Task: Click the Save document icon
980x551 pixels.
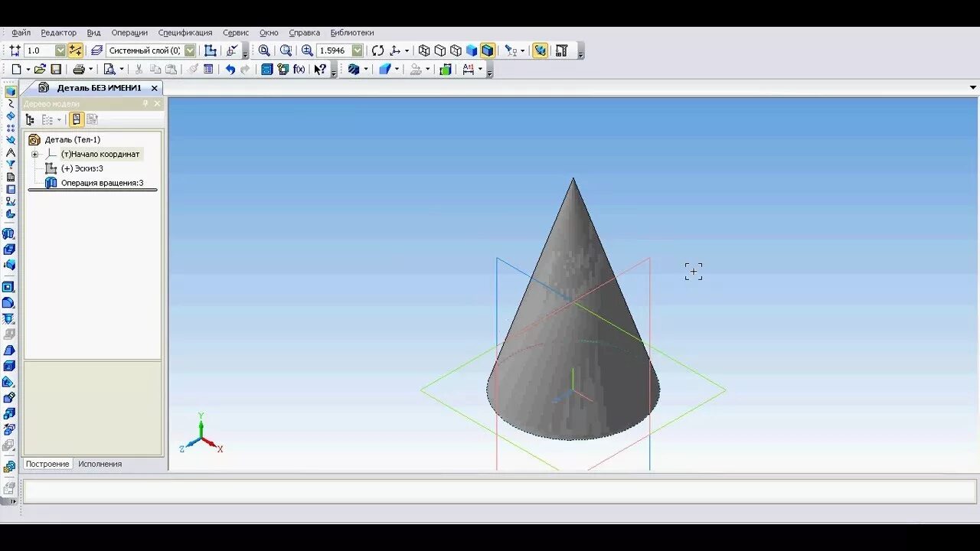Action: pyautogui.click(x=56, y=69)
